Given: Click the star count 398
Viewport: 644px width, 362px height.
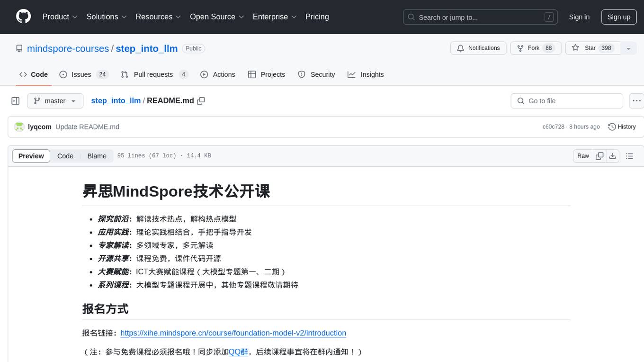Looking at the screenshot, I should click(x=606, y=48).
